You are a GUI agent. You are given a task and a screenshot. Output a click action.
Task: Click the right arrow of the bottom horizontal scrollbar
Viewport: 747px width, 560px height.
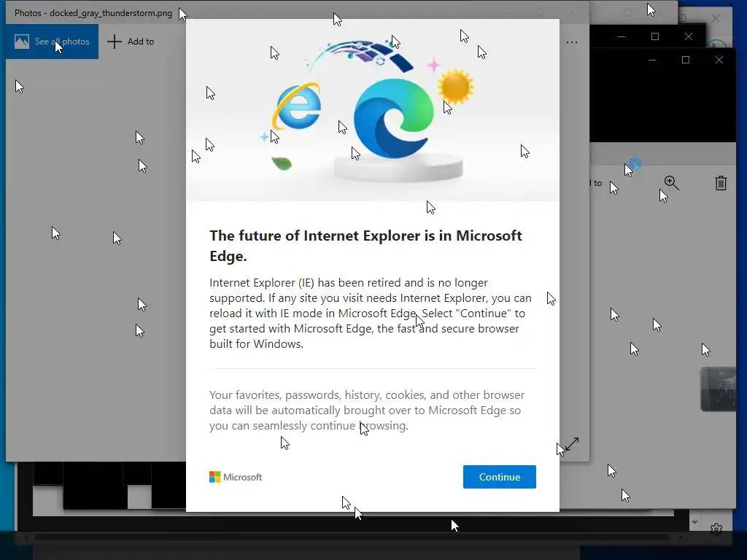pos(681,537)
